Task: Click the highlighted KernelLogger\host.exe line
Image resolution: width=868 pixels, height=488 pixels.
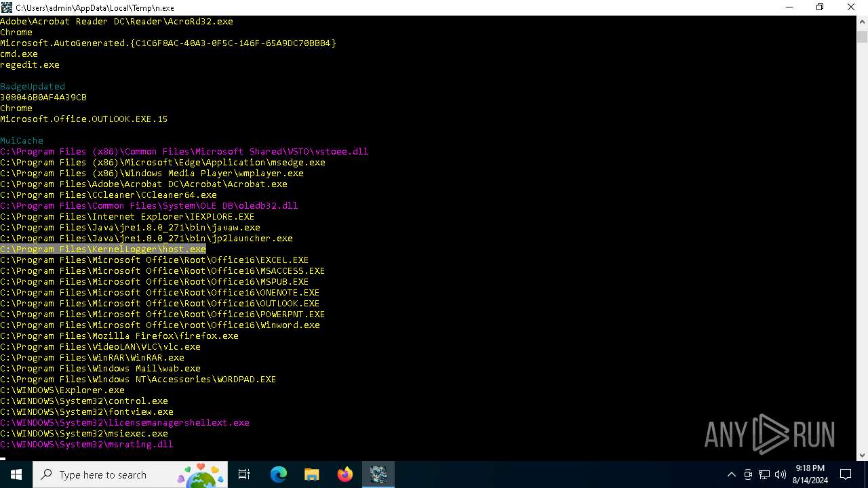Action: click(103, 249)
